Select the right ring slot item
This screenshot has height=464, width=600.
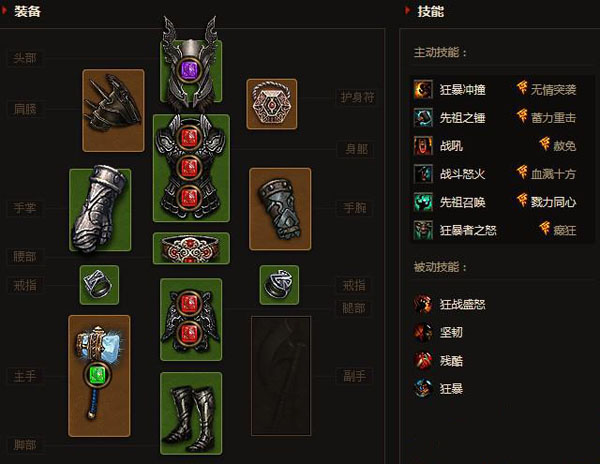(x=279, y=285)
